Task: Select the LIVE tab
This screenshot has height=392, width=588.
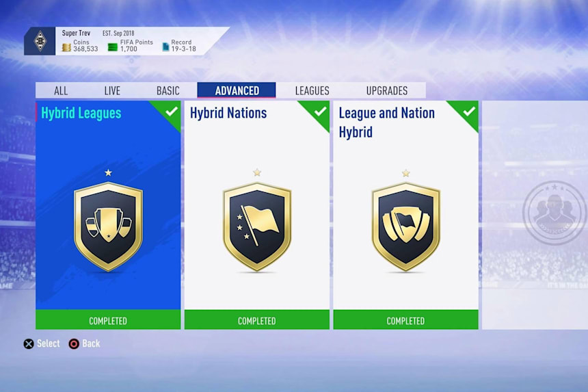Action: click(x=112, y=91)
